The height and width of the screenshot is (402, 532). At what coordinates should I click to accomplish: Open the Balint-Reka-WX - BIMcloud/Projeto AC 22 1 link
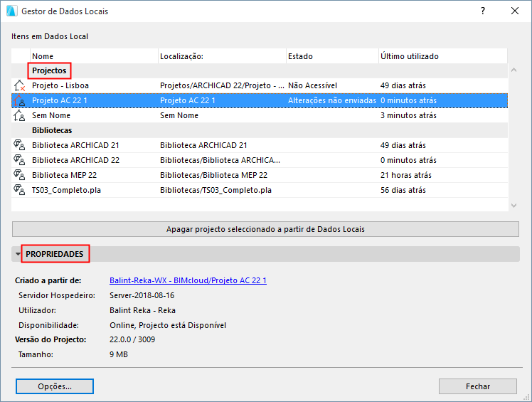click(188, 280)
